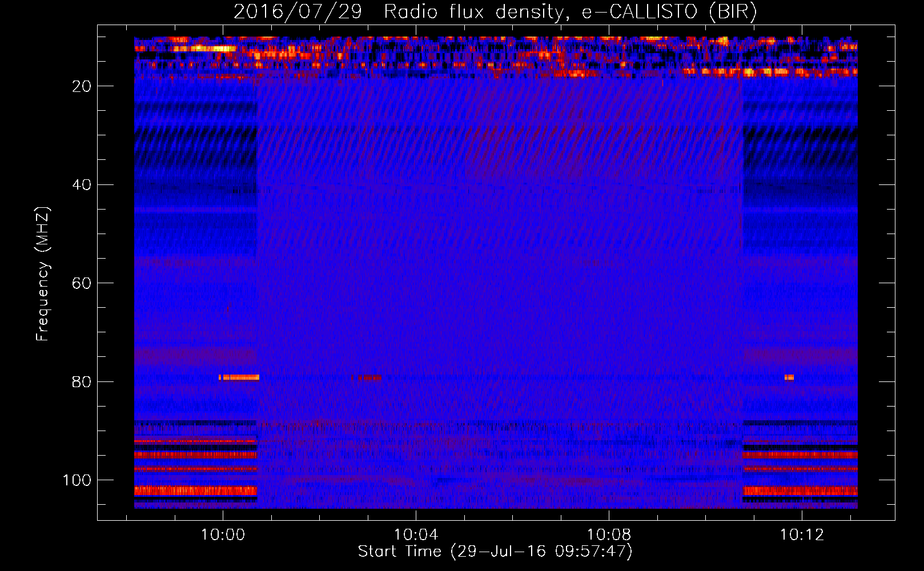The image size is (924, 571).
Task: Click the 'Start Time (29-Jul-16 09:57:47)' axis label
Action: coord(495,552)
